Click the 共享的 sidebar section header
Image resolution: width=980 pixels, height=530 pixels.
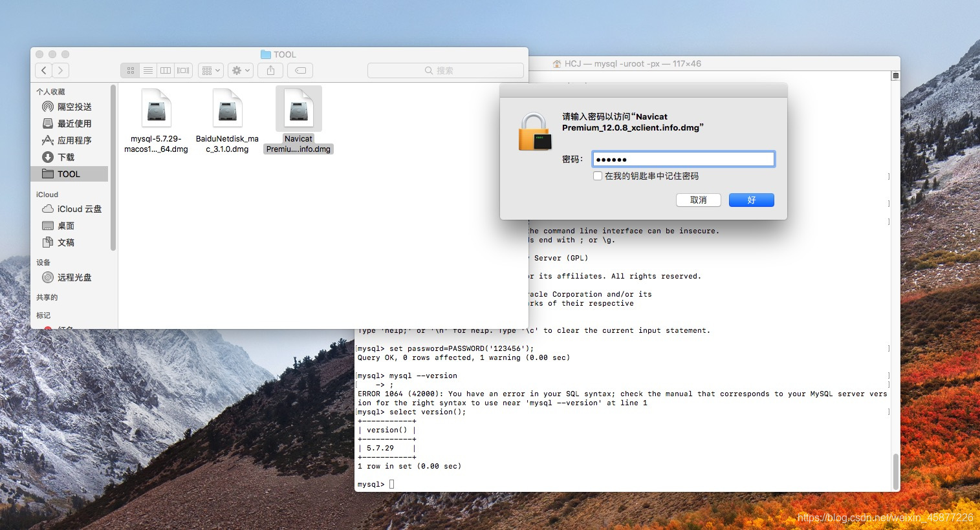point(47,297)
